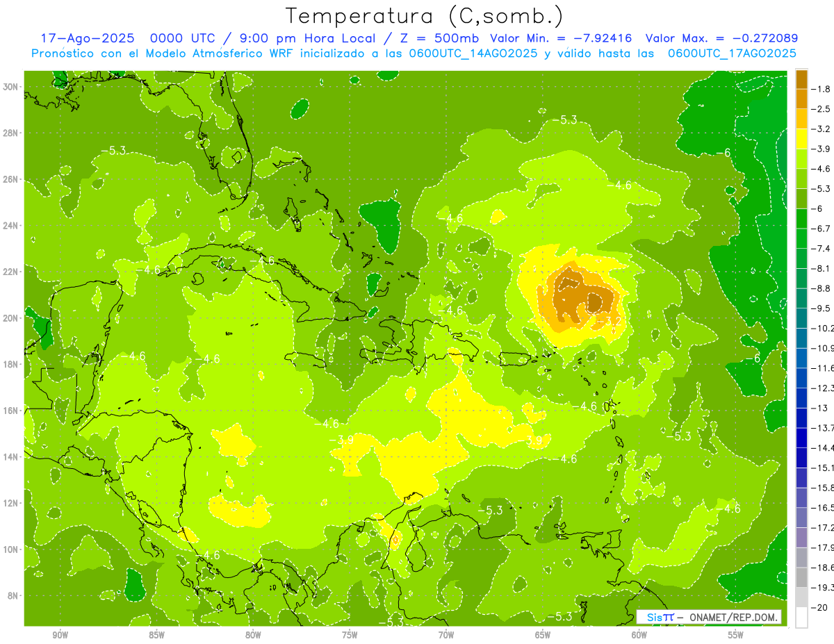This screenshot has height=644, width=834.
Task: Click the '-8.8' legend value
Action: pos(822,288)
